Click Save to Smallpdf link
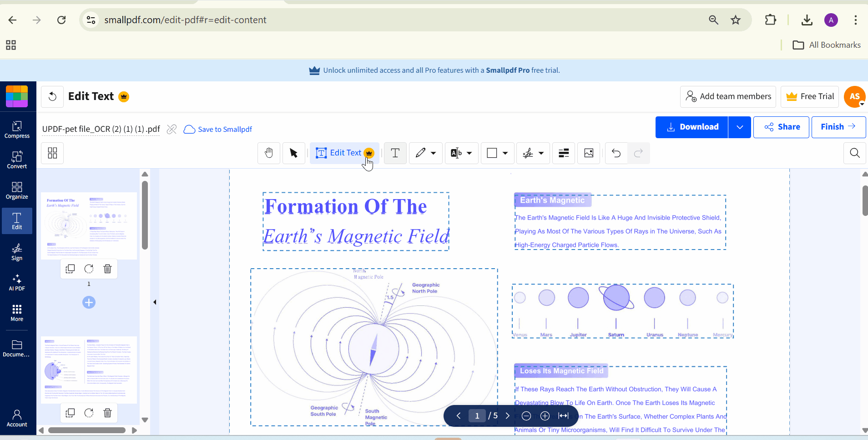Viewport: 868px width, 440px height. pyautogui.click(x=218, y=130)
